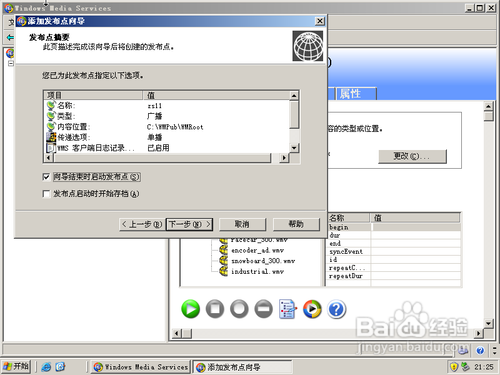The width and height of the screenshot is (500, 375).
Task: Click the main window vertical scrollbar down arrow
Action: pyautogui.click(x=488, y=323)
